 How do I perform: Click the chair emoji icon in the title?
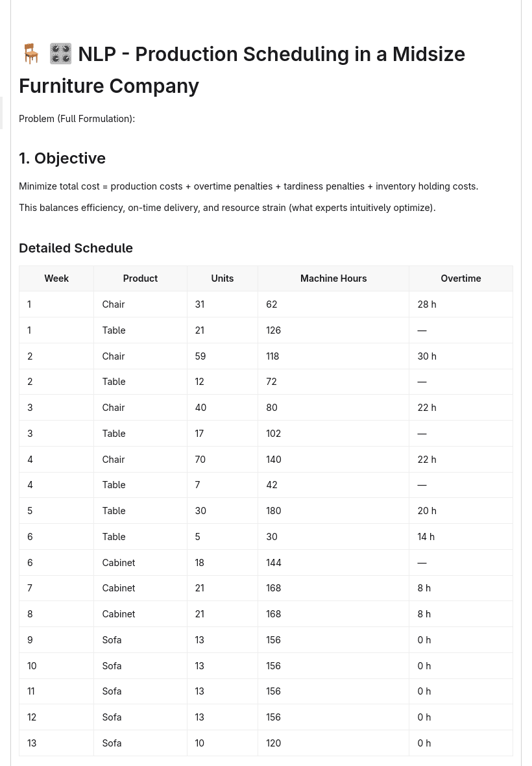click(x=31, y=54)
